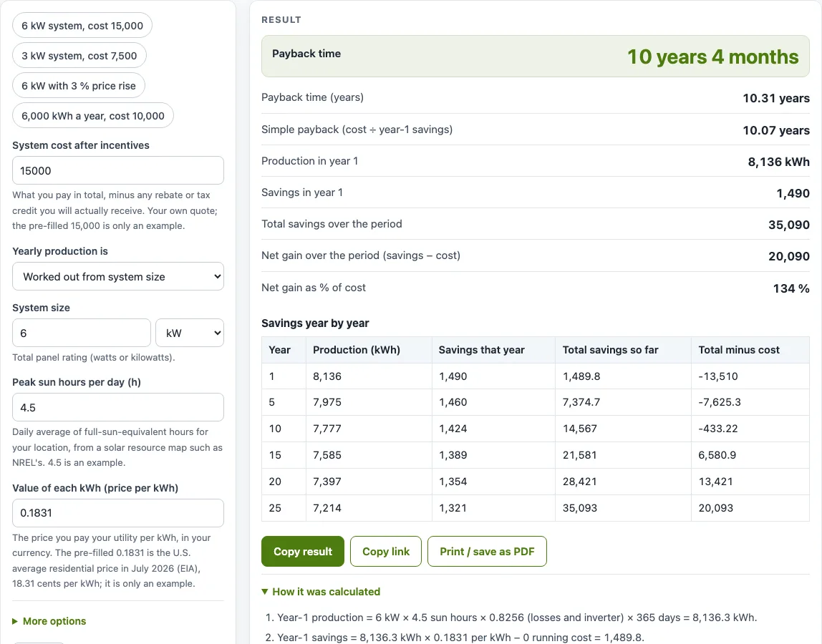
Task: Open the kW unit dropdown
Action: pyautogui.click(x=190, y=333)
